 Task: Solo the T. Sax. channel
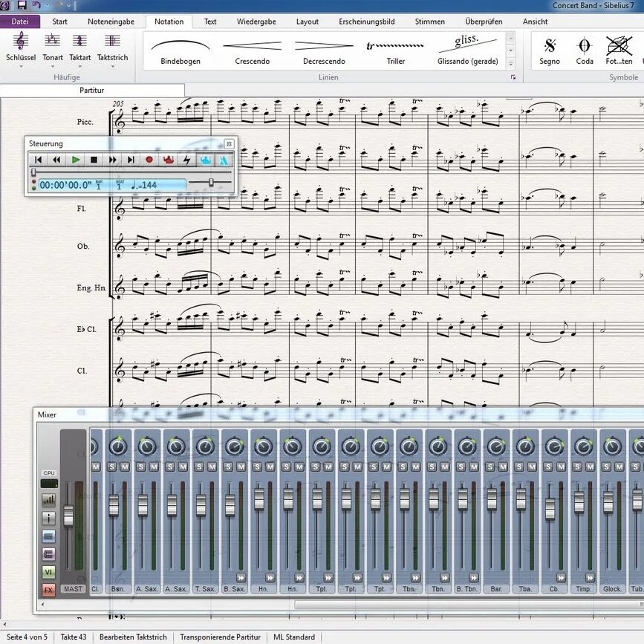[199, 466]
